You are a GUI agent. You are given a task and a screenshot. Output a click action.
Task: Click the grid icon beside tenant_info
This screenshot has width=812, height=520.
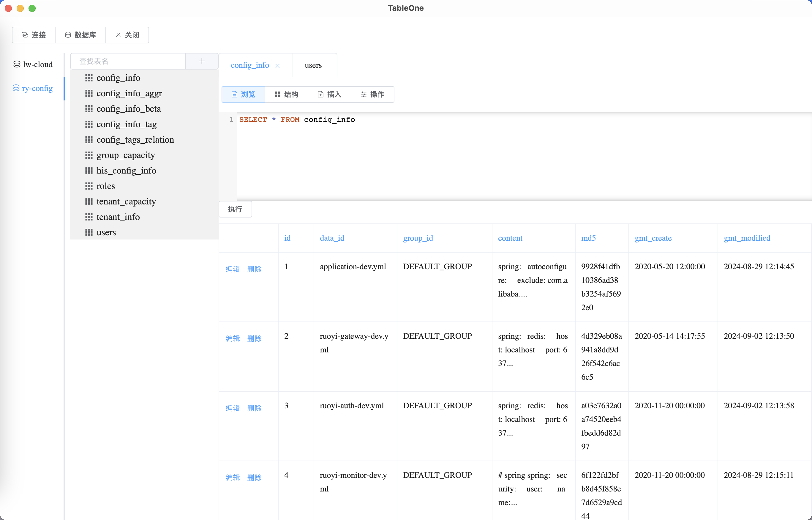tap(89, 217)
